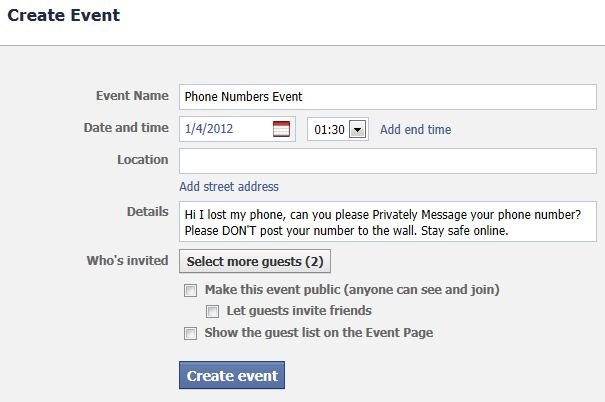Image resolution: width=605 pixels, height=402 pixels.
Task: Click the 'Who's invited' label
Action: coord(127,260)
